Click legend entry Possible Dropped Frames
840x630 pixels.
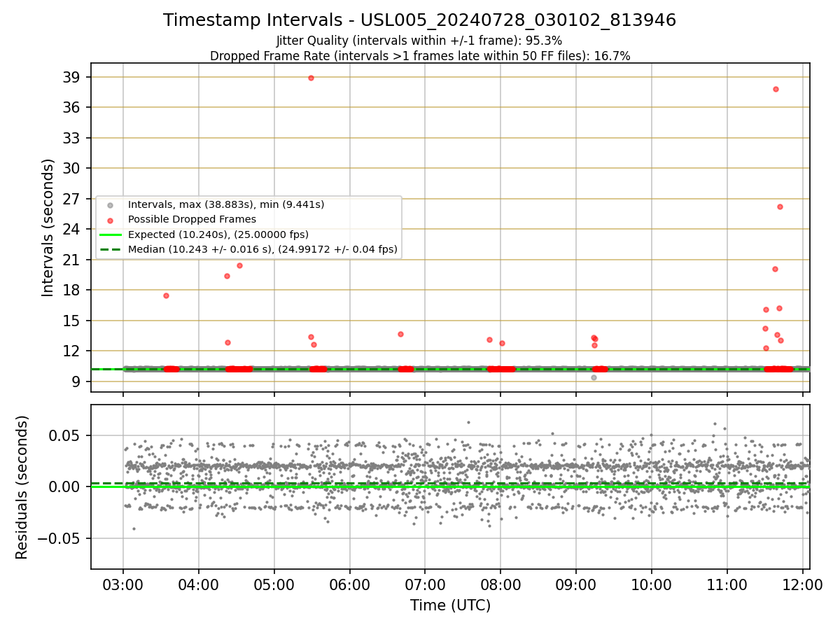[192, 219]
